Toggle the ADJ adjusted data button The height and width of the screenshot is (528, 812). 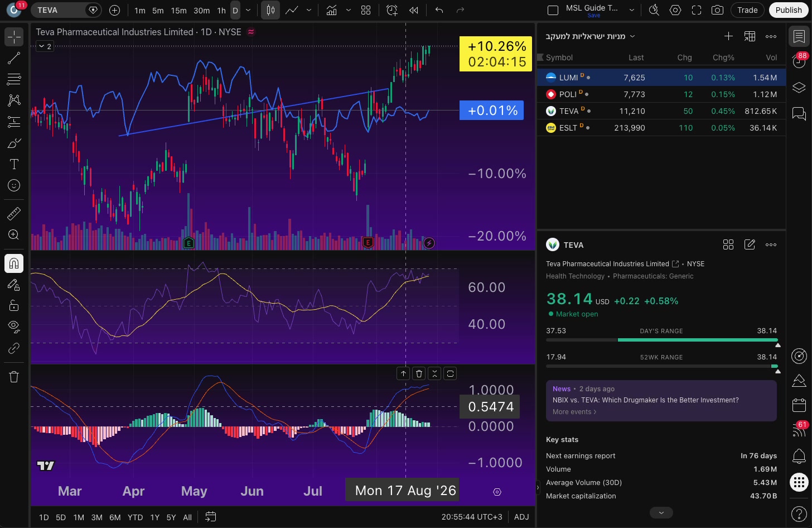[x=521, y=517]
